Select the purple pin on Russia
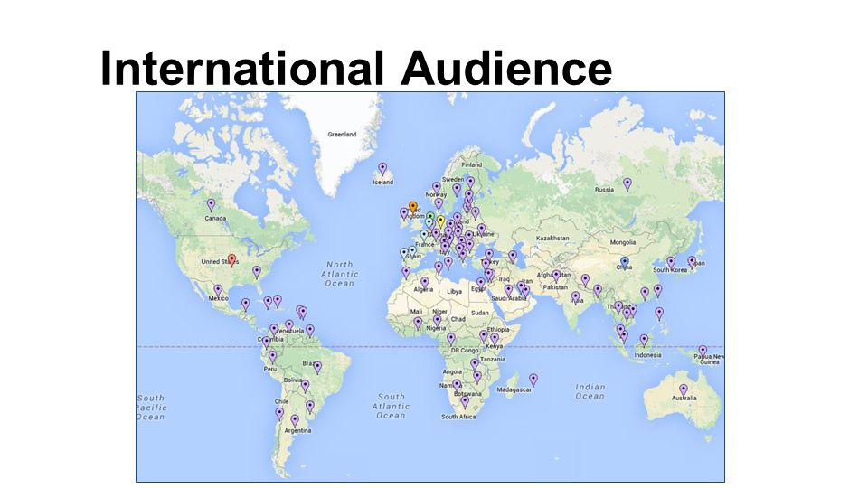868x488 pixels. [627, 183]
